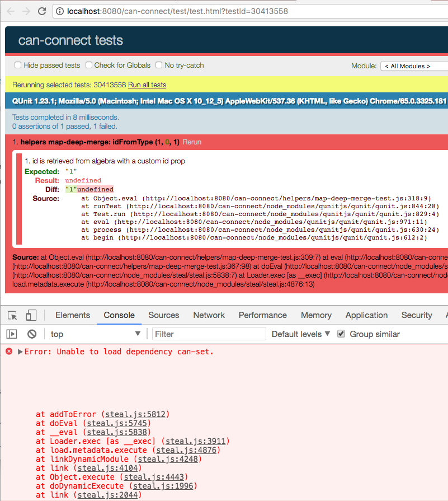The height and width of the screenshot is (501, 448).
Task: Open steal.js:4443 source link
Action: (x=154, y=477)
